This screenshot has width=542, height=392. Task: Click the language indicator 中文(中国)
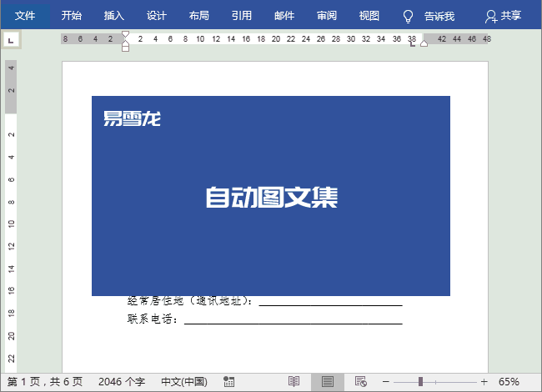coord(184,382)
